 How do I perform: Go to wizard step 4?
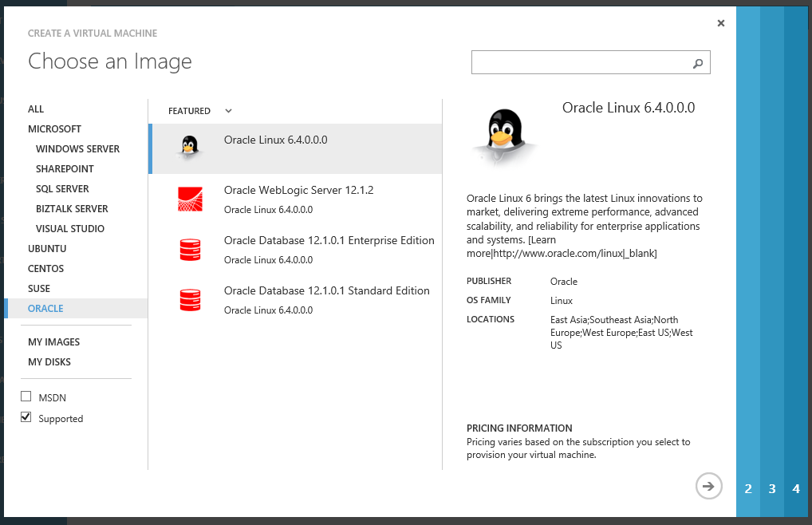click(796, 488)
